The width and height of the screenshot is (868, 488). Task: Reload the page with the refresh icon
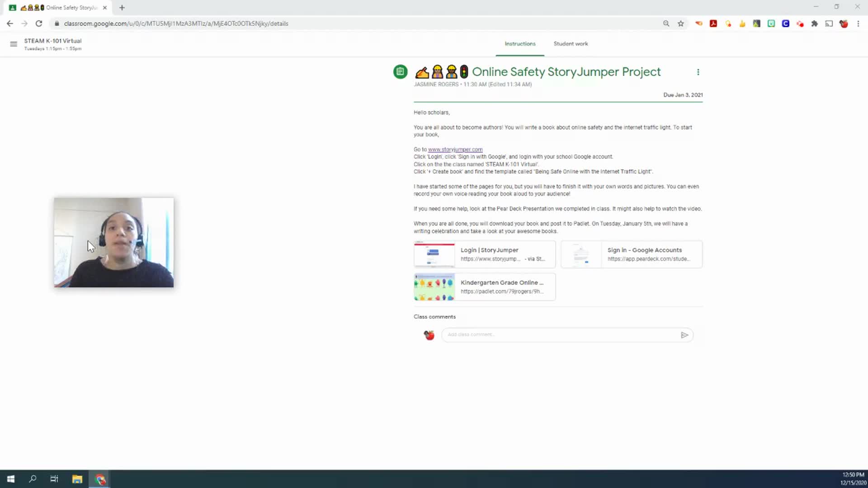(x=39, y=23)
